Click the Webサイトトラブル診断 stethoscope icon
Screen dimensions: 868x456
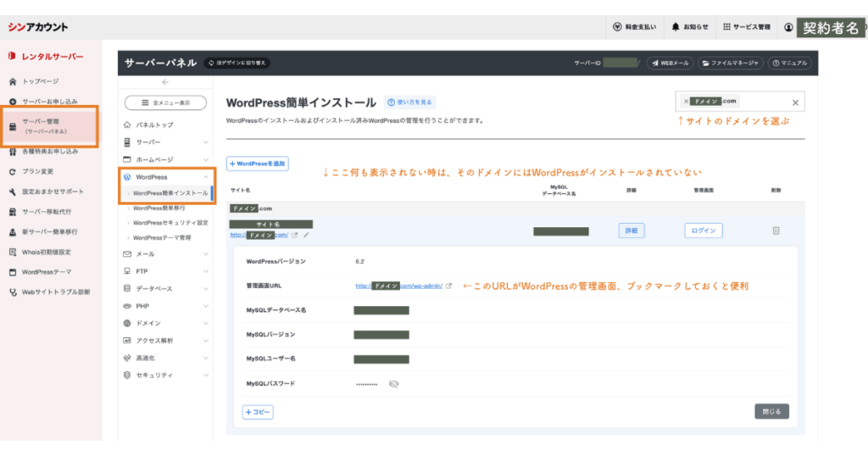13,292
